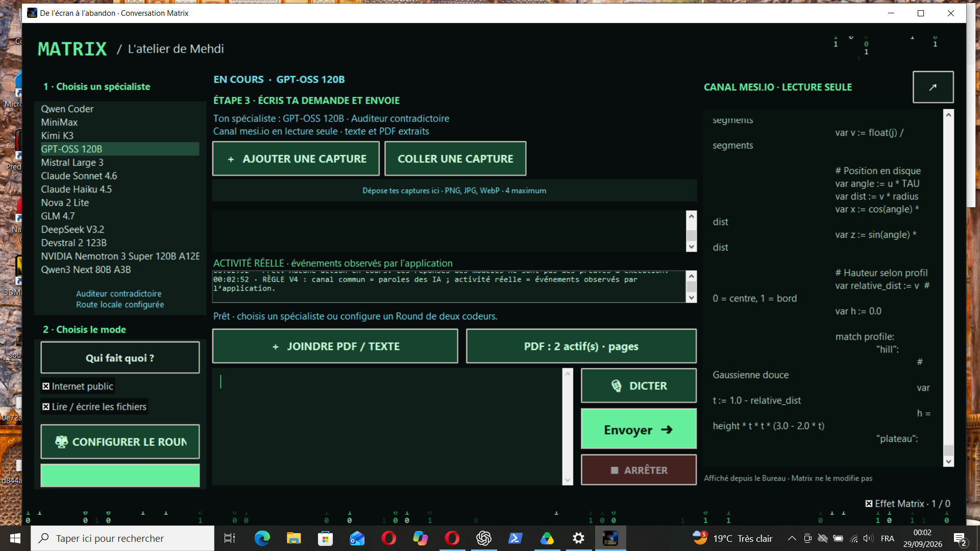Attach a file via JOINDRE PDF / TEXTE
Image resolution: width=980 pixels, height=551 pixels.
[x=335, y=346]
